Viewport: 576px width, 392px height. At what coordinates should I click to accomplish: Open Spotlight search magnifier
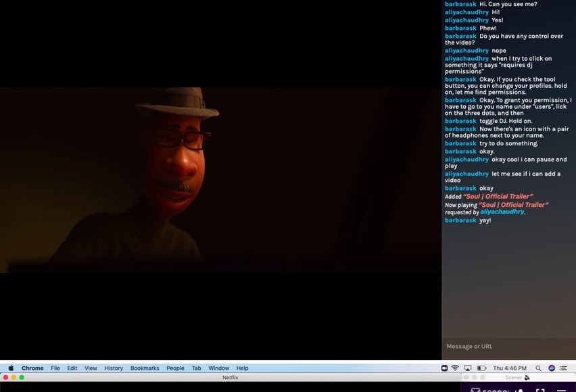(x=538, y=368)
